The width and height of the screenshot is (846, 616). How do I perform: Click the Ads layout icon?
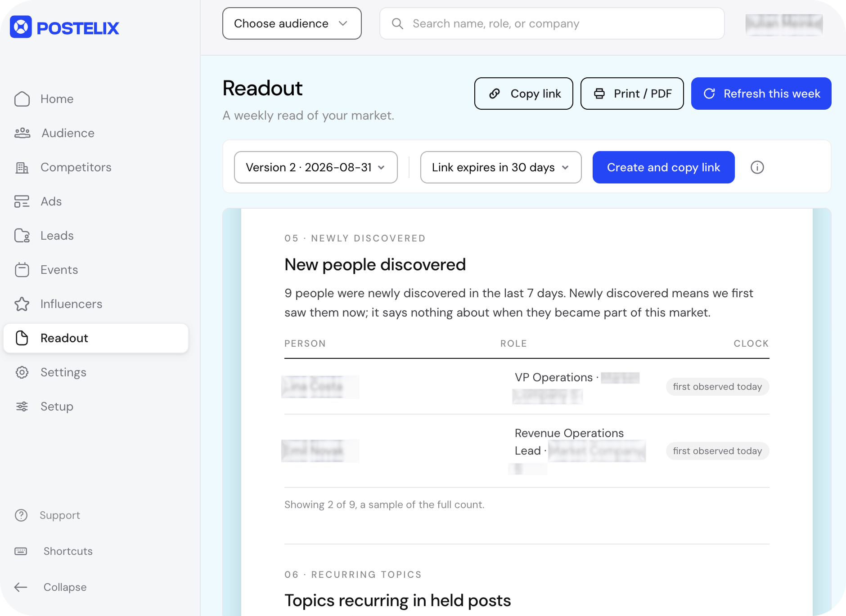(x=22, y=201)
